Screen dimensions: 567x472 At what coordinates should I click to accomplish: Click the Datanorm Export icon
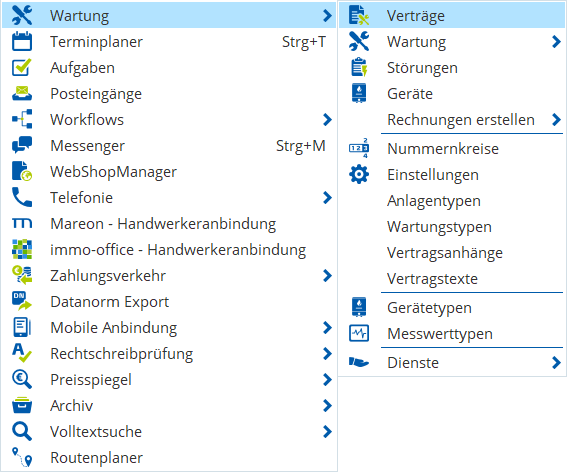click(x=22, y=301)
